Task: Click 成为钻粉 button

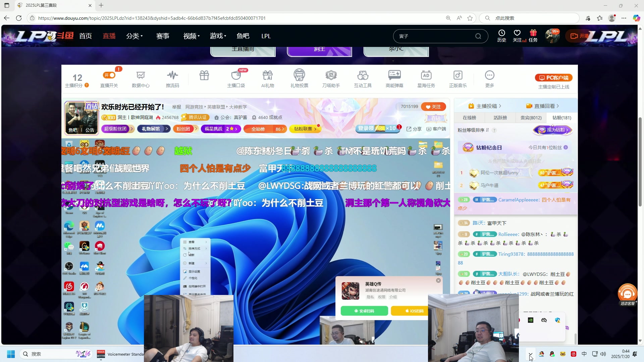Action: (553, 130)
